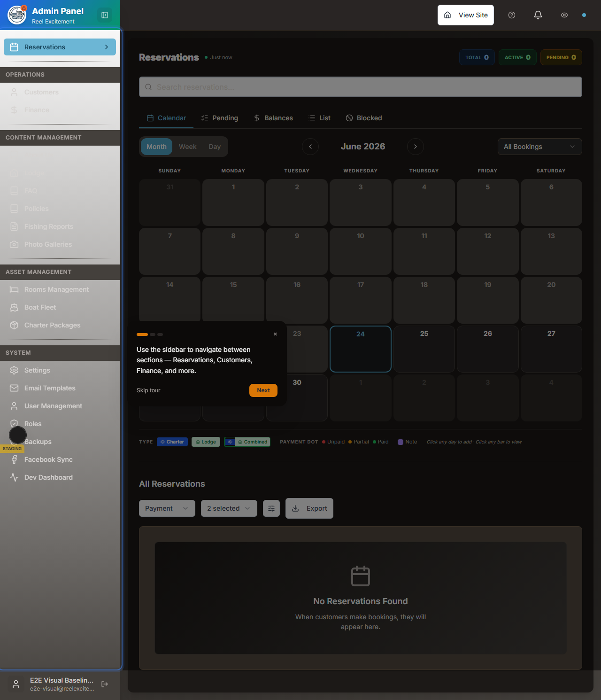The height and width of the screenshot is (700, 601).
Task: Open Email Templates in sidebar
Action: (x=60, y=388)
